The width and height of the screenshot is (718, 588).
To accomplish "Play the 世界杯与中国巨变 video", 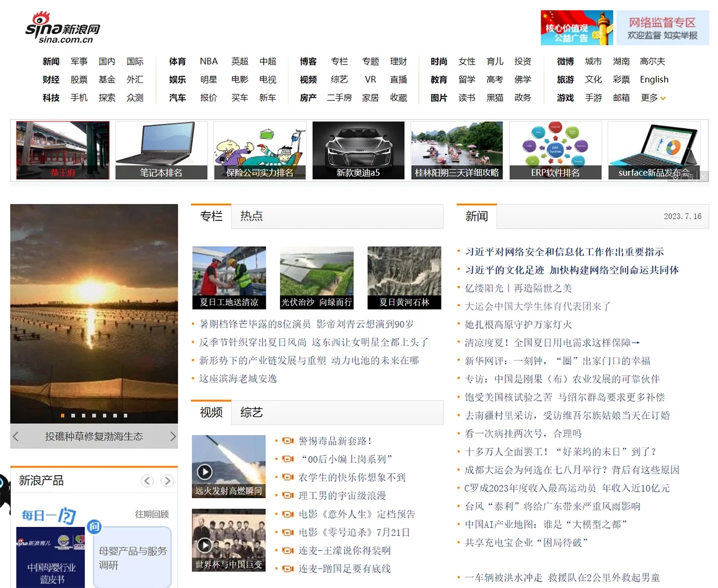I will pos(205,545).
